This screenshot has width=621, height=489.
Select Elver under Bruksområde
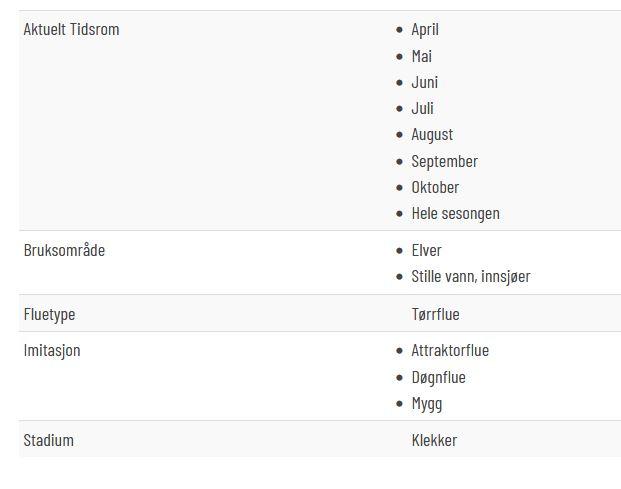pos(427,251)
